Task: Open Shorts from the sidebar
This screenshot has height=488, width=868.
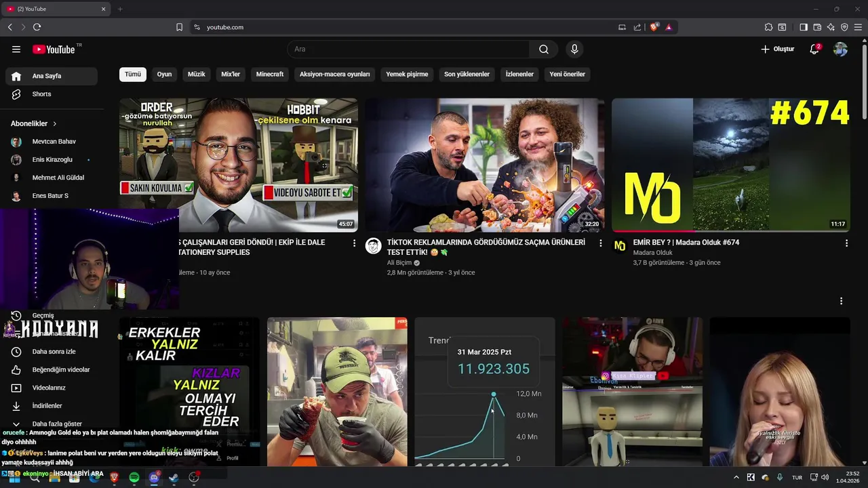Action: [x=52, y=94]
